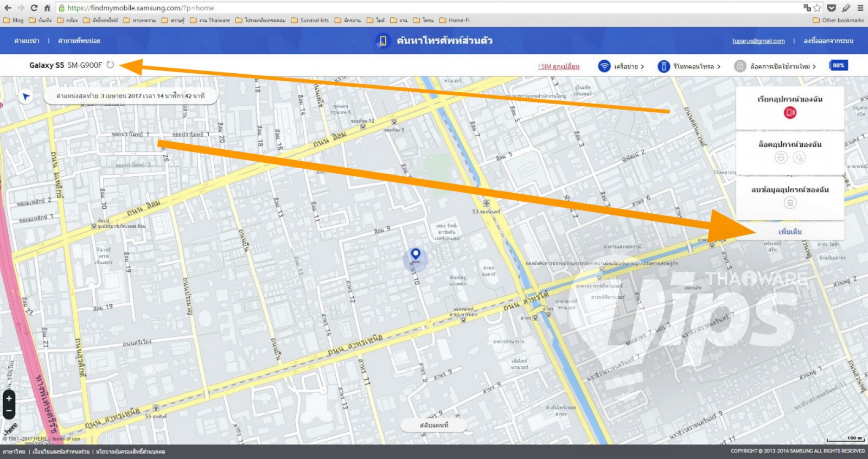Click the SIM ถูกเปลี่ยน warning link

pyautogui.click(x=559, y=66)
